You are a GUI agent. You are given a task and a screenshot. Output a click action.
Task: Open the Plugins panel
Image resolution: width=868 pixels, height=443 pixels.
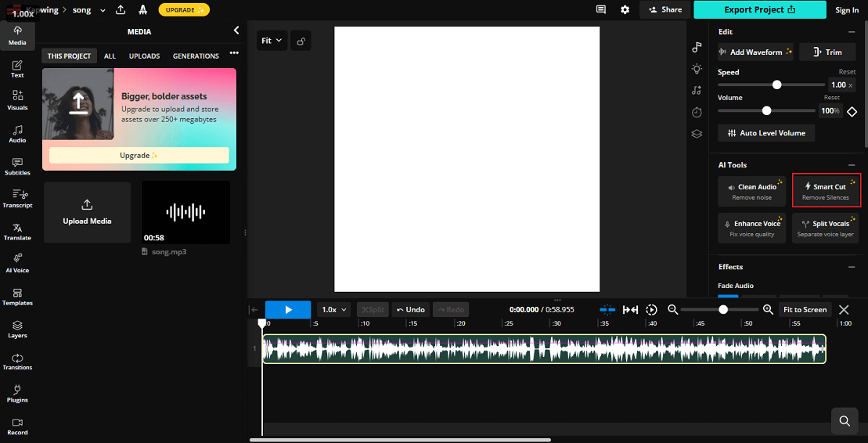click(x=18, y=394)
